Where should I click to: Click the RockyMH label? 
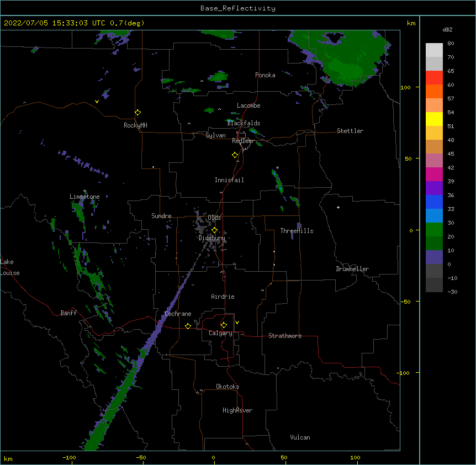click(x=135, y=125)
